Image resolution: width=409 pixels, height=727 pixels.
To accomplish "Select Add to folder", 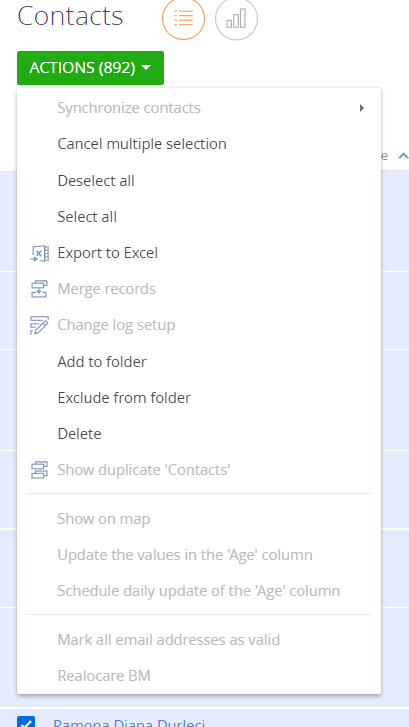I will point(102,361).
